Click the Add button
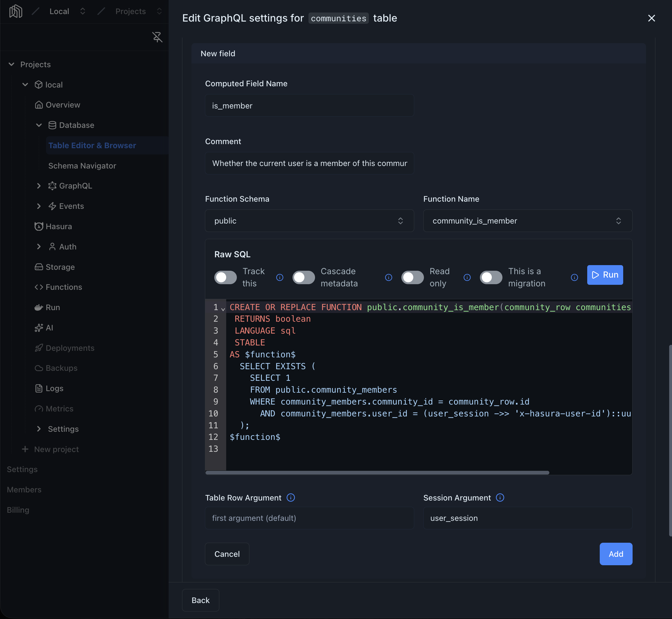 (x=616, y=554)
